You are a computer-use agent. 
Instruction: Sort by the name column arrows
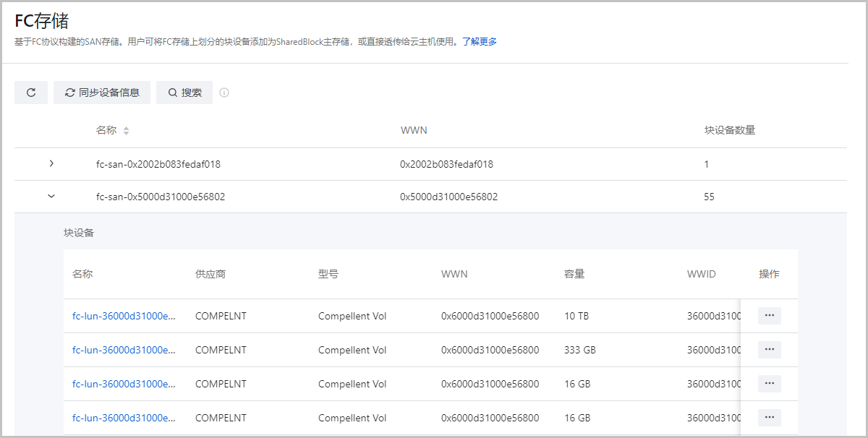coord(126,131)
